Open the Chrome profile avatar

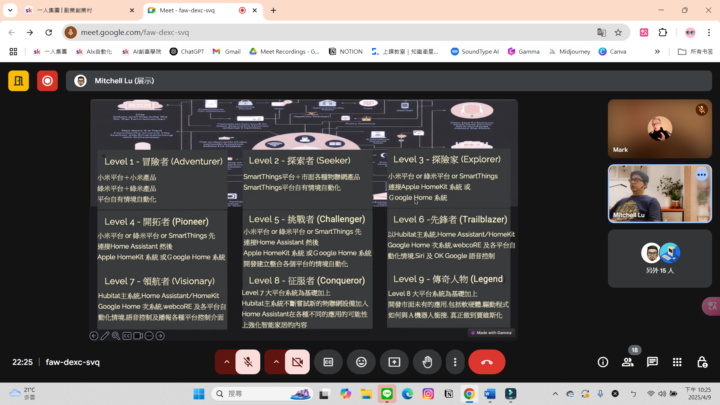690,33
